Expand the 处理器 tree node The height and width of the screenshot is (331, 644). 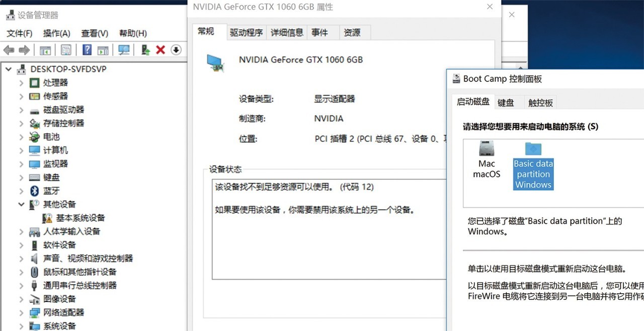(21, 82)
